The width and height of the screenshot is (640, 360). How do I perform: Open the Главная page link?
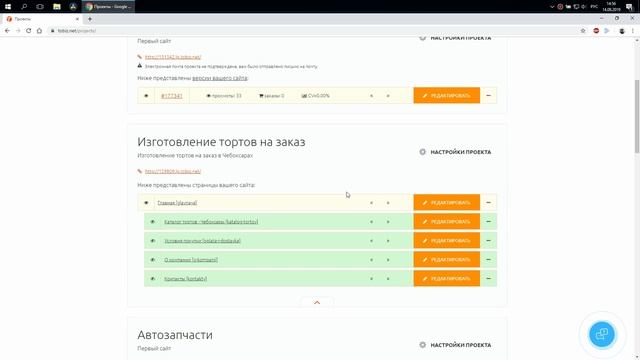pyautogui.click(x=177, y=203)
